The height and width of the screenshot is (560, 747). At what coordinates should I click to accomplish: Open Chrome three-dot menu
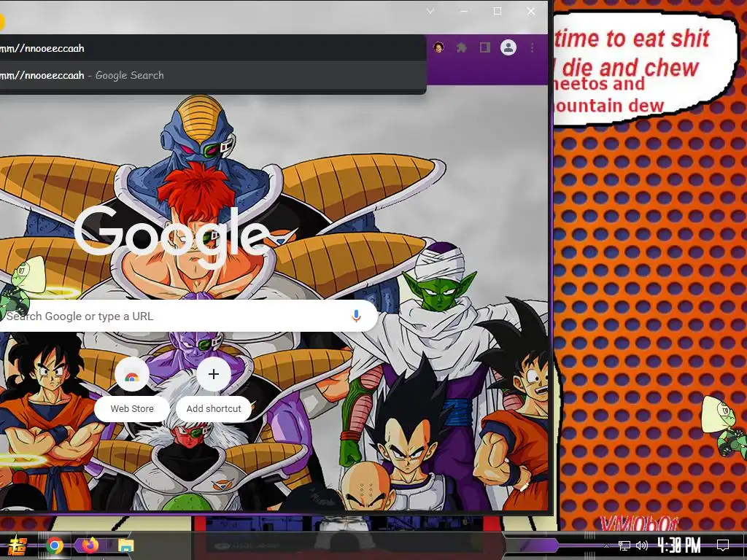pyautogui.click(x=532, y=47)
